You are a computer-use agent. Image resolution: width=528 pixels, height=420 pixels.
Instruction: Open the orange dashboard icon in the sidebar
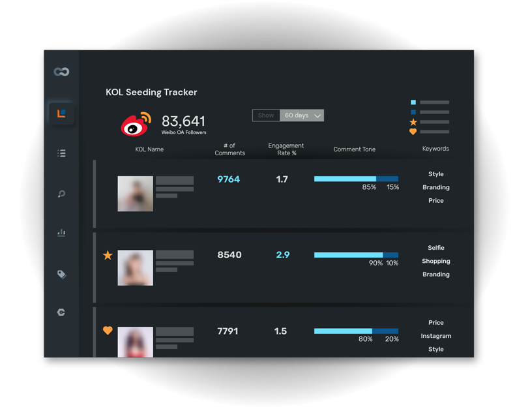[x=61, y=113]
